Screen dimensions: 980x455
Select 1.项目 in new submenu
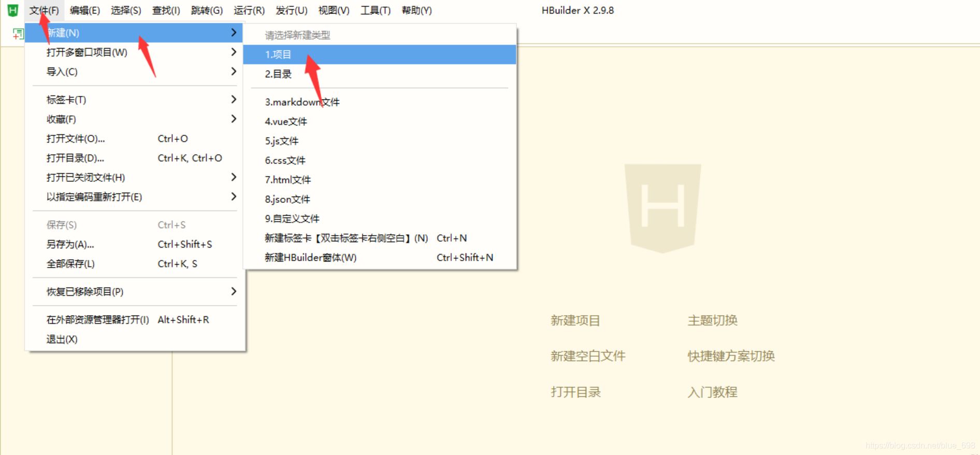(380, 54)
